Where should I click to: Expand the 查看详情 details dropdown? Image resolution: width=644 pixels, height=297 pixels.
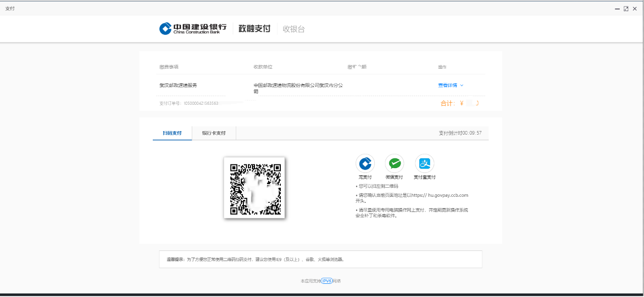point(451,86)
